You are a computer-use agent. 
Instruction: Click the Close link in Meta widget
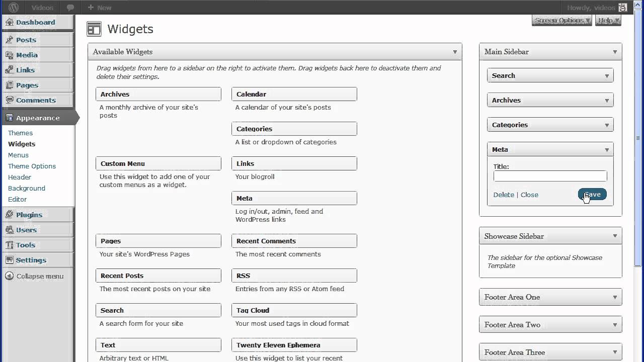[529, 195]
